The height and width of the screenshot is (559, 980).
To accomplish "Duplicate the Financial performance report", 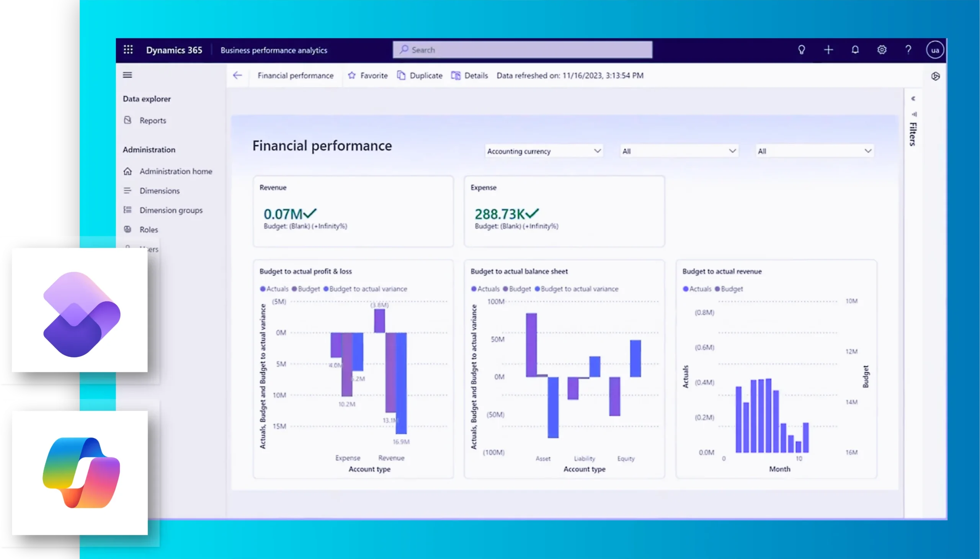I will coord(420,76).
